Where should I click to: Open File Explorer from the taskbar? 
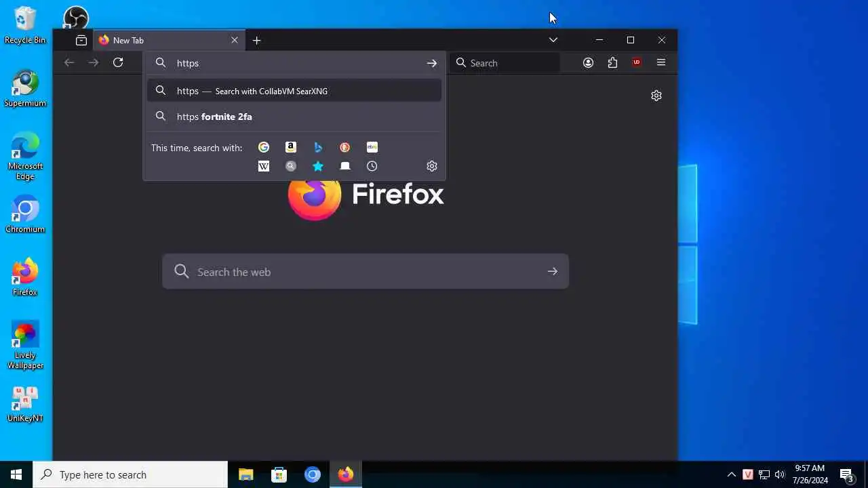pos(245,474)
